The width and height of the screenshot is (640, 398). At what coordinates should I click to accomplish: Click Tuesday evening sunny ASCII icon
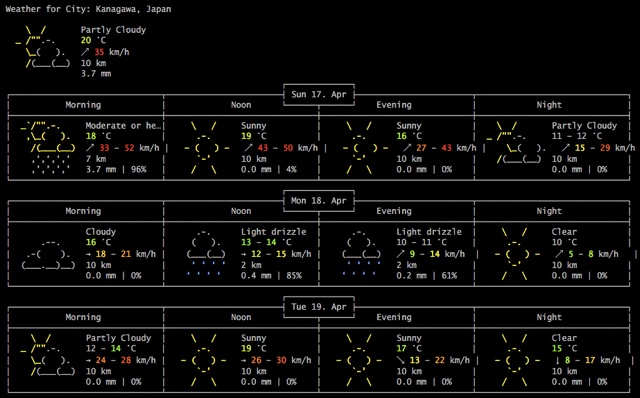[359, 360]
